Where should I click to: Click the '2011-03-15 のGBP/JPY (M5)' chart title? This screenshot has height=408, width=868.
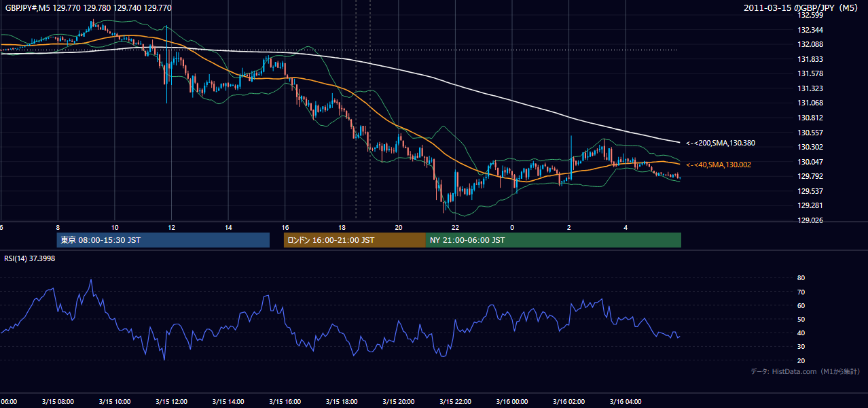pyautogui.click(x=801, y=8)
